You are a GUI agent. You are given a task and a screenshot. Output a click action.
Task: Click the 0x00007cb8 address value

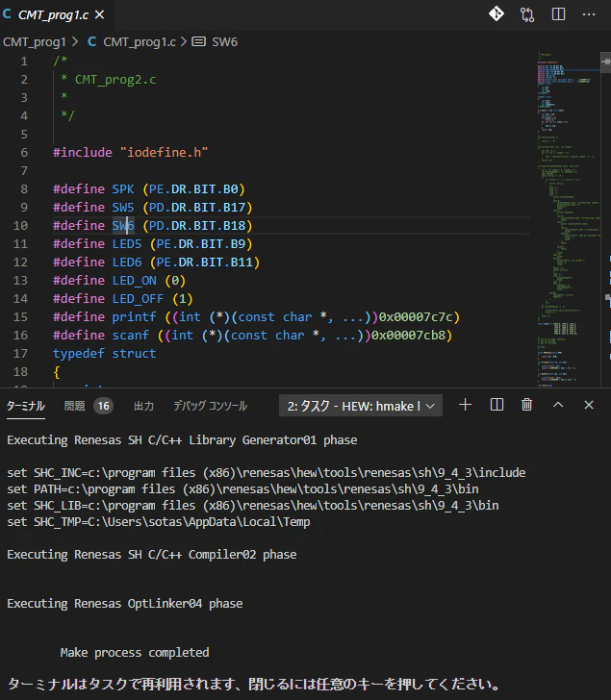(408, 336)
